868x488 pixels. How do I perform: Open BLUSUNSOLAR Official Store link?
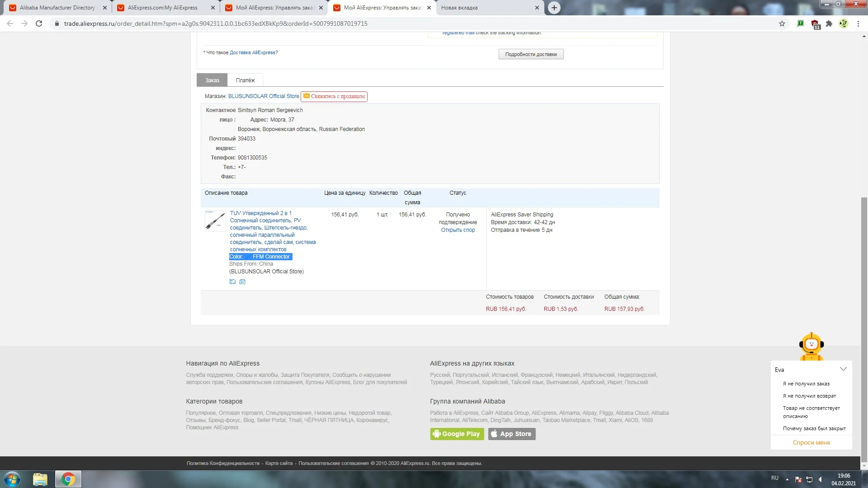coord(264,96)
